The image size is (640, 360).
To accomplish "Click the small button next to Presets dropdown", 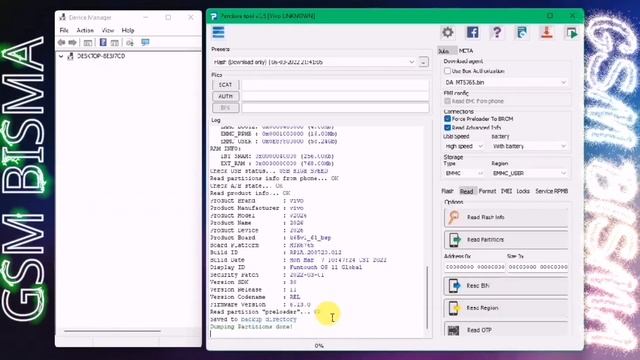I will 423,62.
